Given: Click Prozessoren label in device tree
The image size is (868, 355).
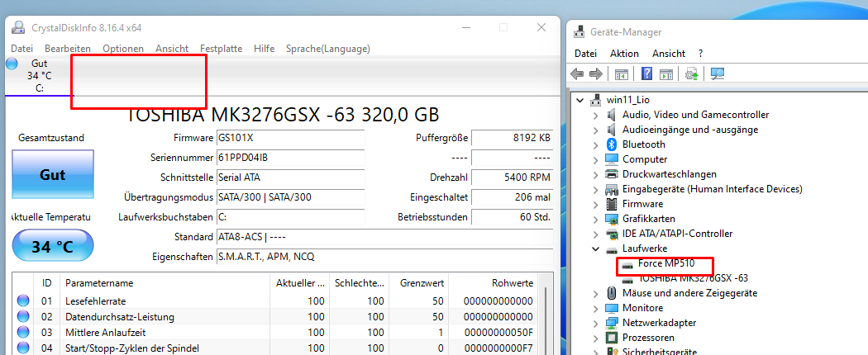Looking at the screenshot, I should point(648,338).
